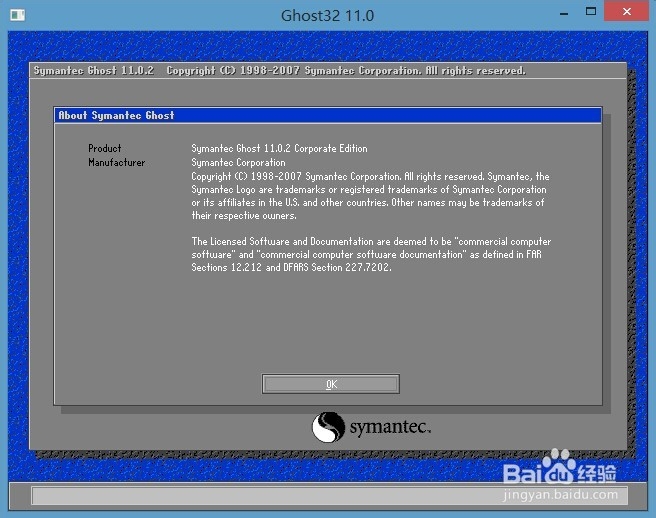Close the Ghost32 11.0 window
656x518 pixels.
(626, 11)
